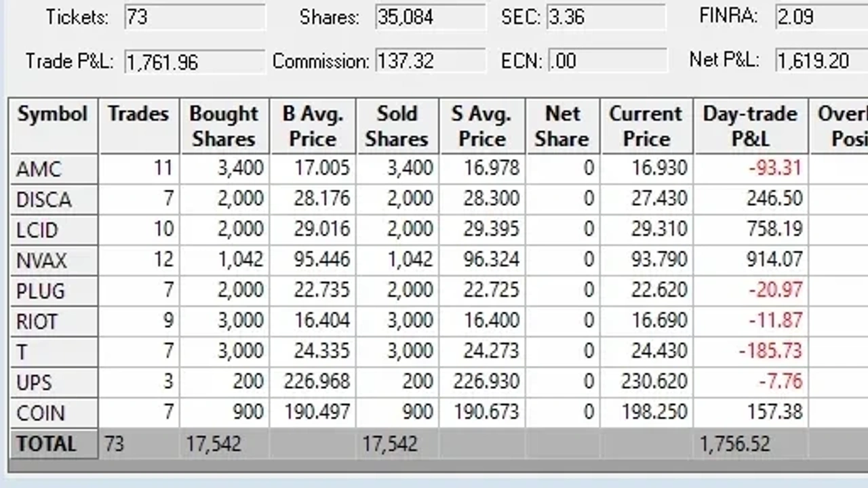Click the Commission value field
868x488 pixels.
(x=430, y=61)
